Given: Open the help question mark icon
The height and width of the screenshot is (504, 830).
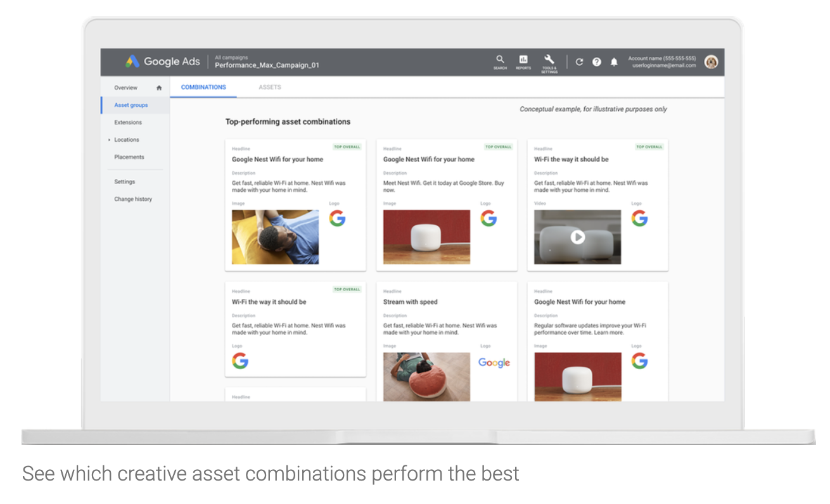Looking at the screenshot, I should (x=596, y=62).
